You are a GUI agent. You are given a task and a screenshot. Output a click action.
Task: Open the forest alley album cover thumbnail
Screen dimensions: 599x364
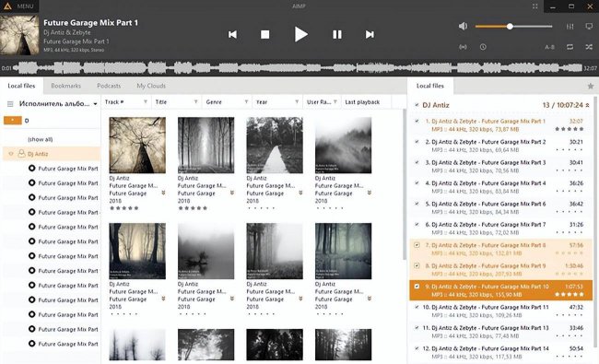pos(206,146)
